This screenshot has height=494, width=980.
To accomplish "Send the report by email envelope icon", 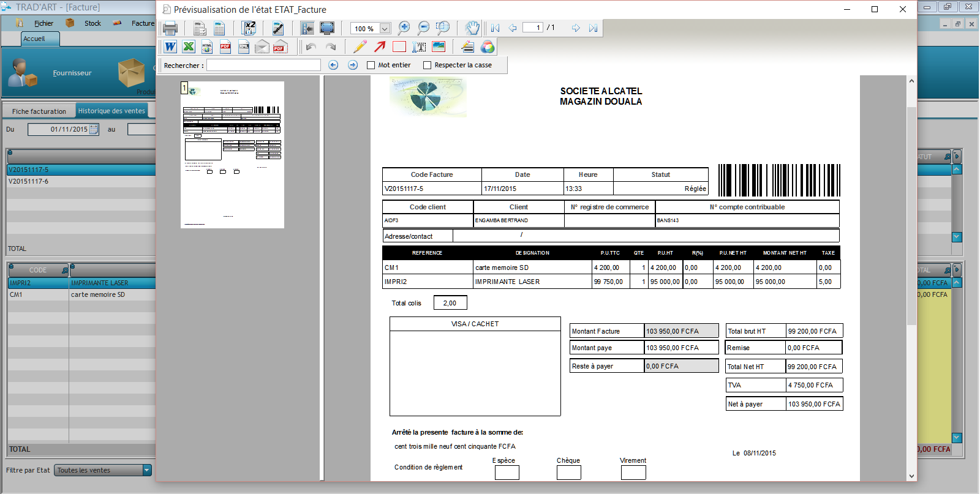I will (262, 47).
